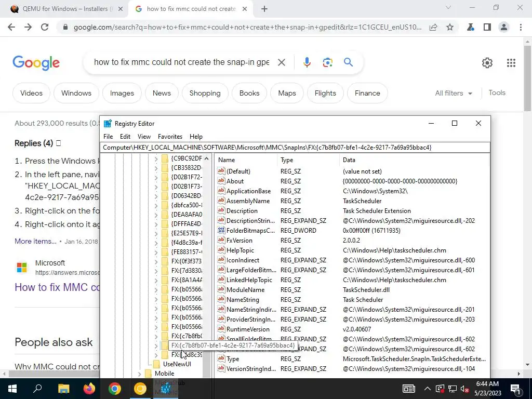Open the notification center icon

pyautogui.click(x=515, y=389)
